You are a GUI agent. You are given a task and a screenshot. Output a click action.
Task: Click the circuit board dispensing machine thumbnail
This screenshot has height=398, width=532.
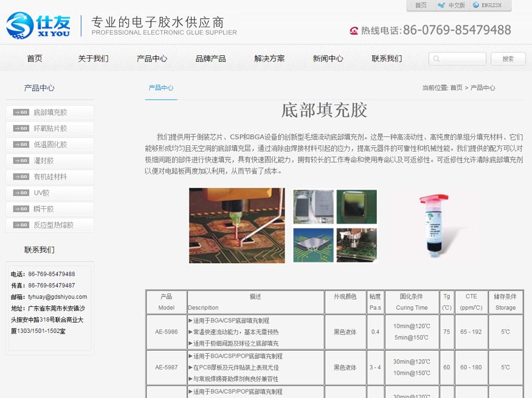356,245
